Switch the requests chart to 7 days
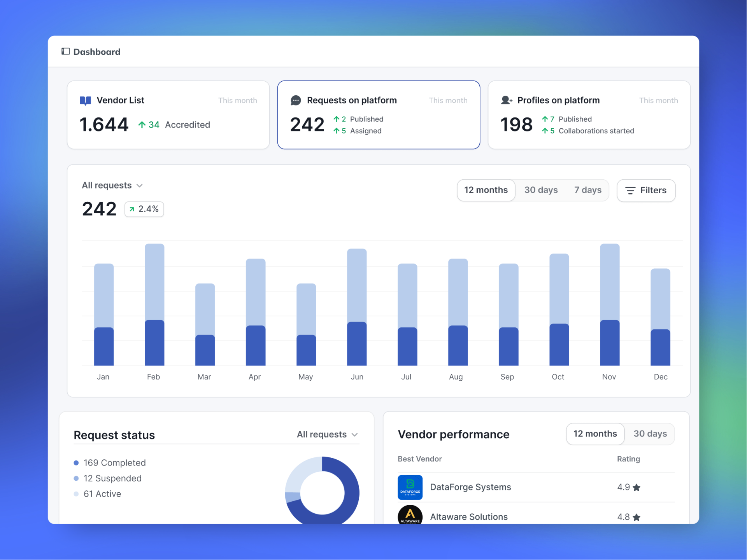This screenshot has width=747, height=560. 588,190
